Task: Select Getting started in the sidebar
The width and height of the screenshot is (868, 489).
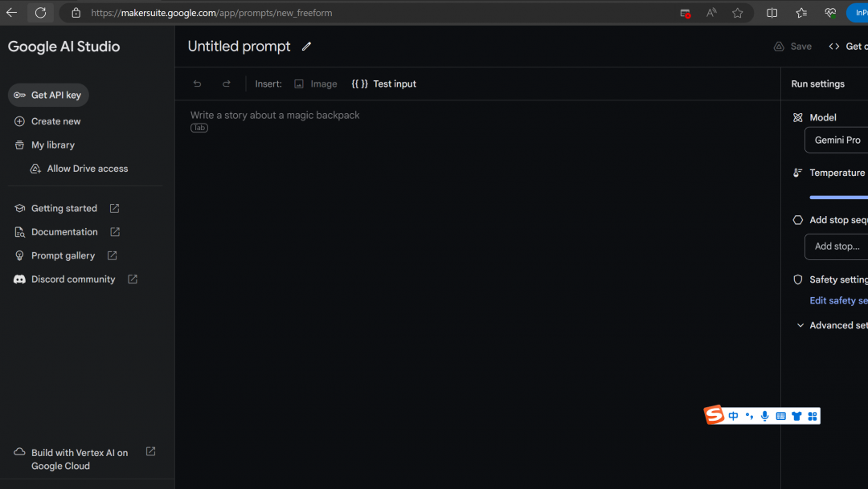Action: 64,208
